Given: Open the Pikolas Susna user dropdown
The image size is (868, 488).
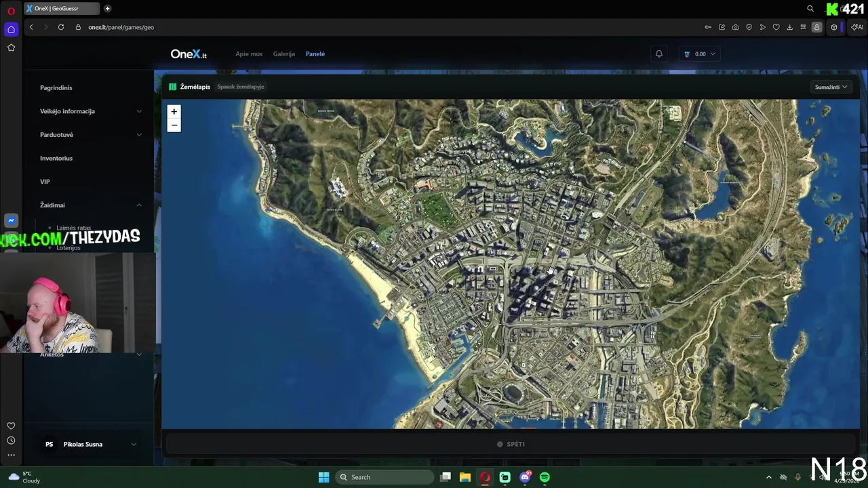Looking at the screenshot, I should 91,444.
